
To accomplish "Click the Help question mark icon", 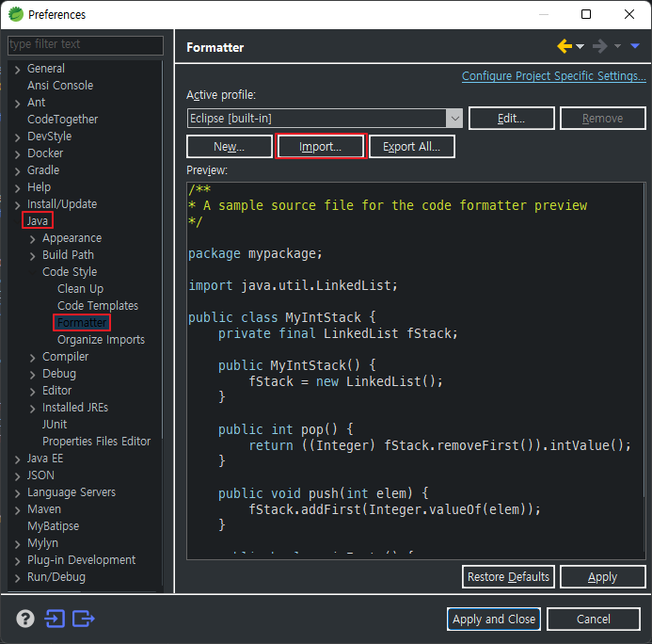I will tap(25, 619).
